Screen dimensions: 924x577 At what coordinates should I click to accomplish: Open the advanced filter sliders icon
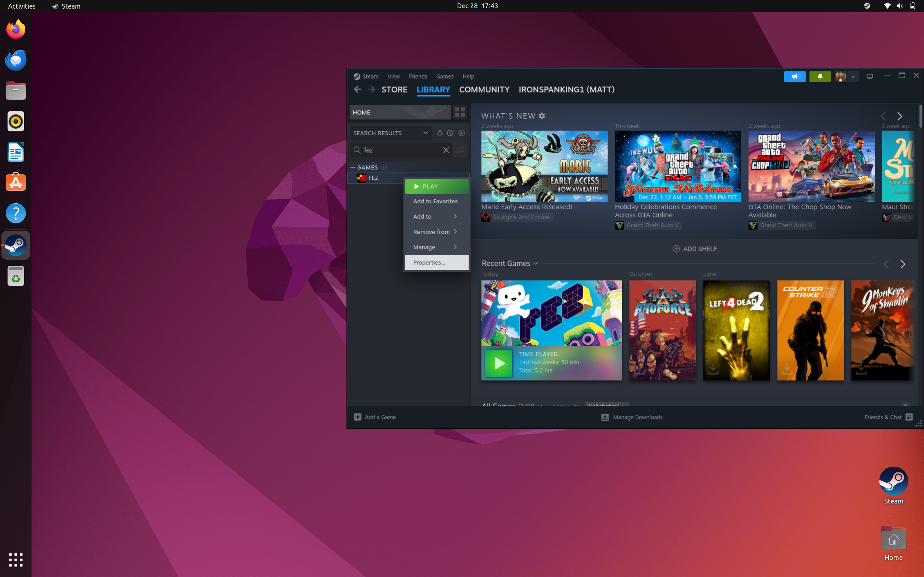tap(460, 150)
